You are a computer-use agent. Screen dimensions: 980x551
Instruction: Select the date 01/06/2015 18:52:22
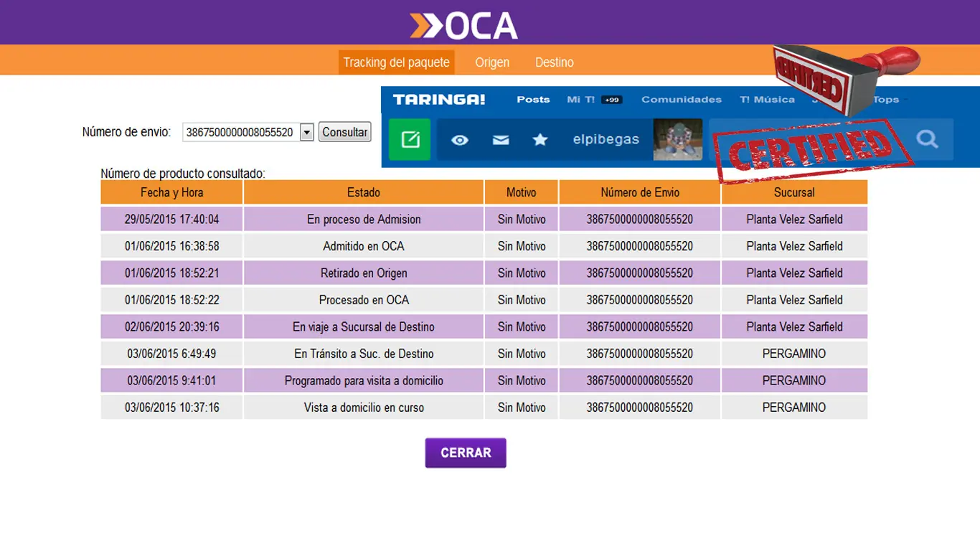click(x=171, y=300)
